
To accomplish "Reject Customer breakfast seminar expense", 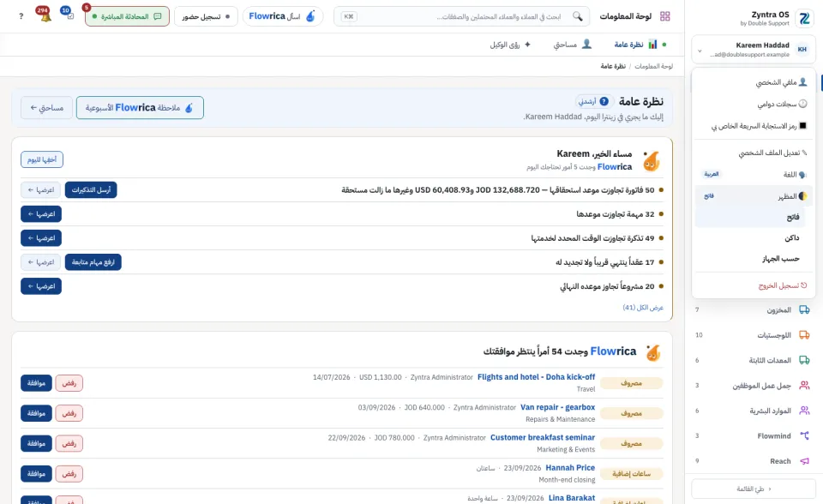I will 69,444.
